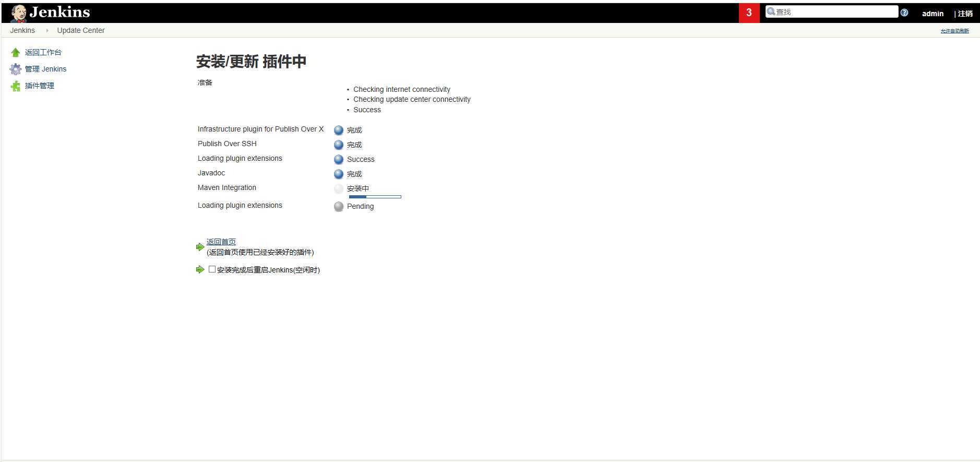The image size is (980, 462).
Task: Click 'Maven Integration' plugin name
Action: 227,187
